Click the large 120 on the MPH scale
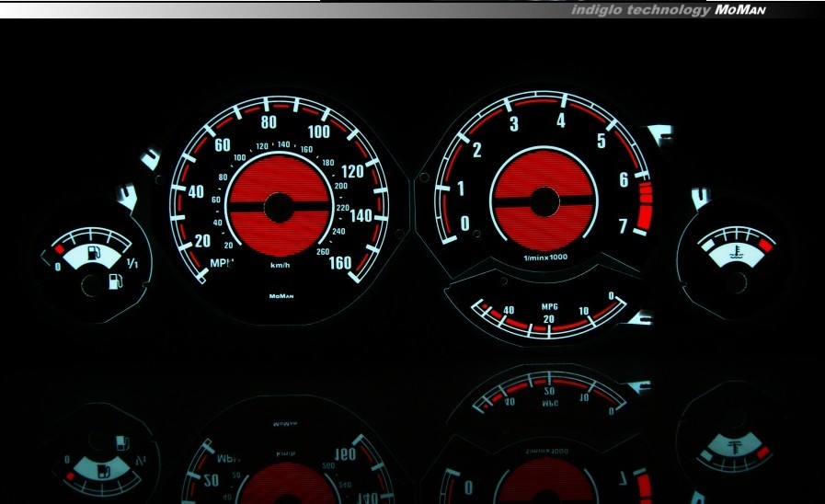The height and width of the screenshot is (504, 825). coord(352,171)
